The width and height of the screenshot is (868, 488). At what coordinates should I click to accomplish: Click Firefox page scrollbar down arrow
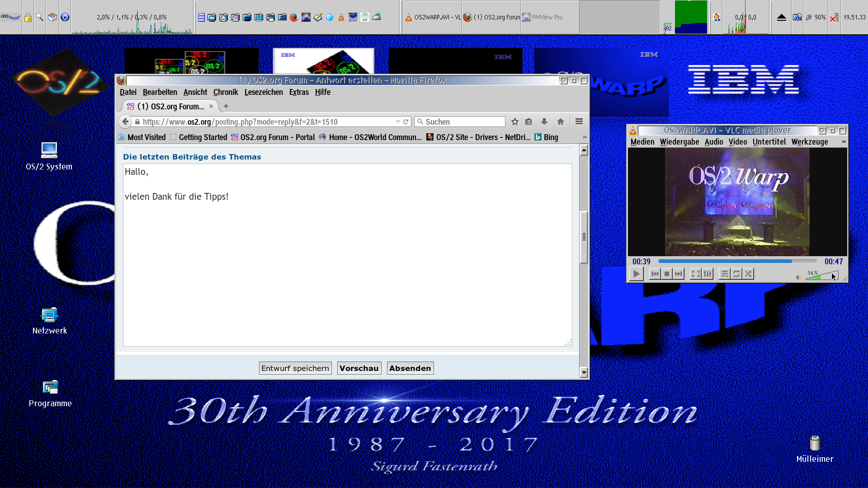pyautogui.click(x=584, y=373)
